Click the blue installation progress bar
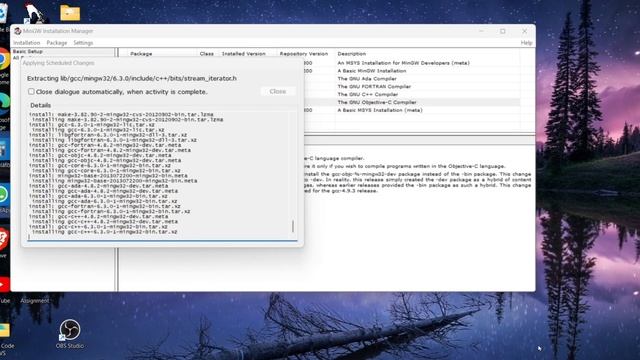Screen dimensions: 640x360 click(x=162, y=240)
